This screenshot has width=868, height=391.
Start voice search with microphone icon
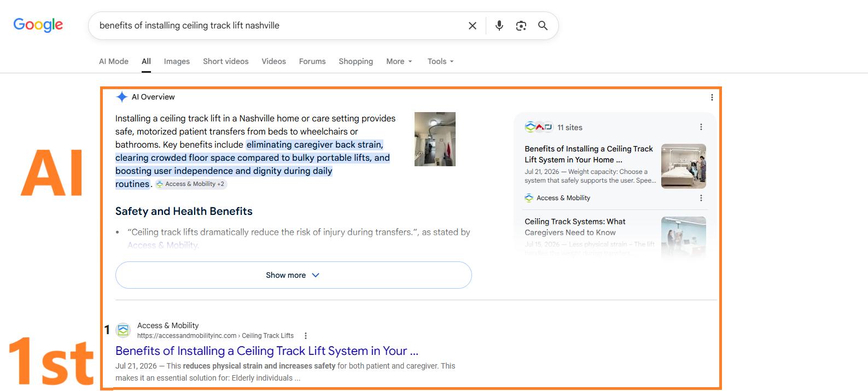499,26
